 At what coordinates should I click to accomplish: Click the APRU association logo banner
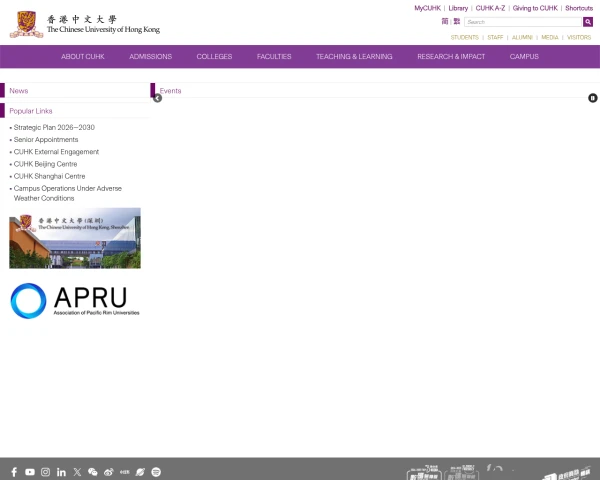click(75, 301)
